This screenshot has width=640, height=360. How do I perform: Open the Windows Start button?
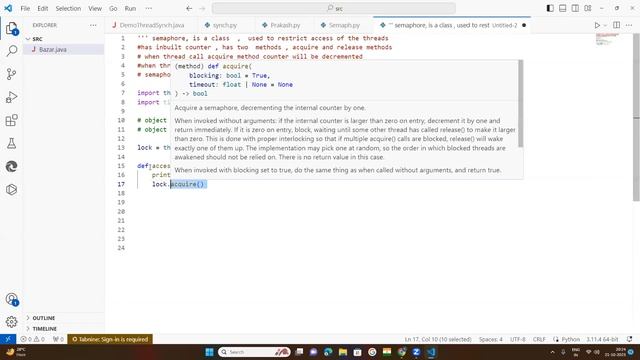pyautogui.click(x=209, y=352)
